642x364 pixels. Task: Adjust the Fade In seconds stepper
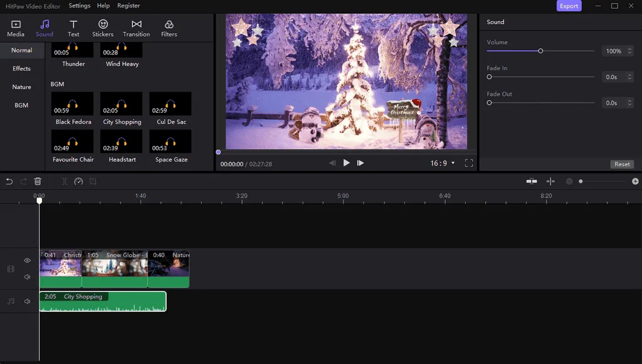pyautogui.click(x=629, y=77)
